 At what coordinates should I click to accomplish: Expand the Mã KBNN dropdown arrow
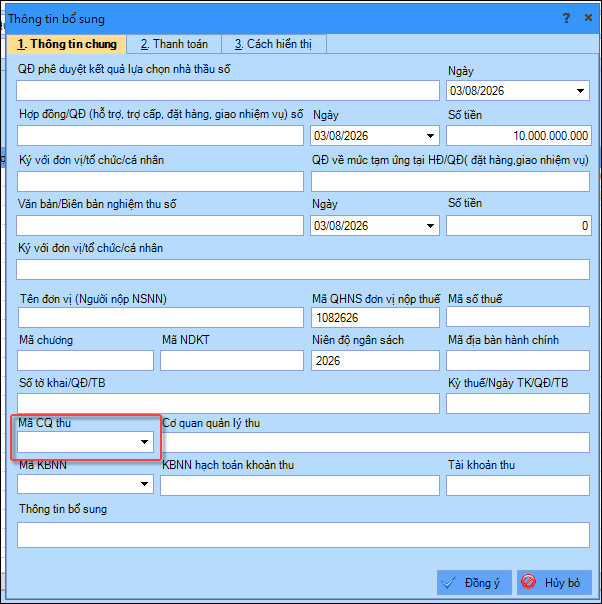click(x=144, y=484)
